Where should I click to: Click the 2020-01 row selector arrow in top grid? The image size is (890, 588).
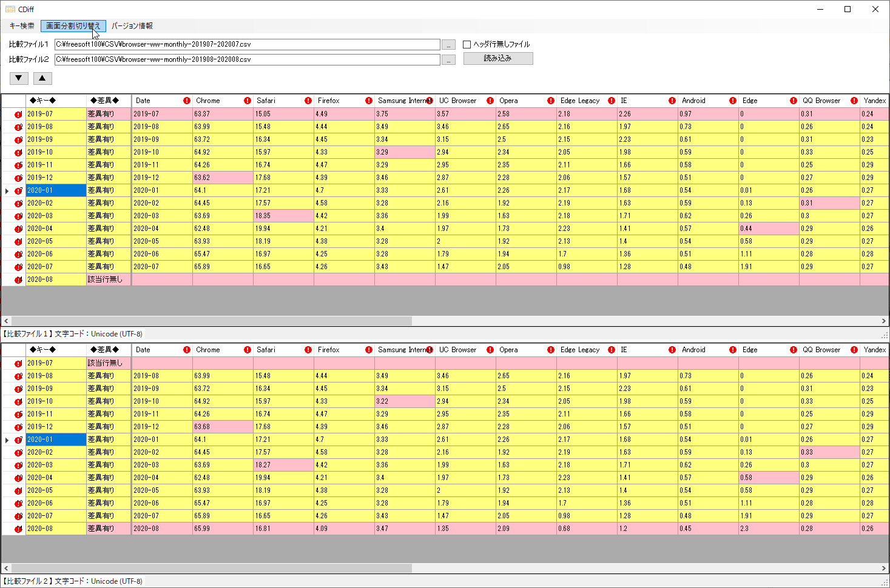[x=7, y=190]
